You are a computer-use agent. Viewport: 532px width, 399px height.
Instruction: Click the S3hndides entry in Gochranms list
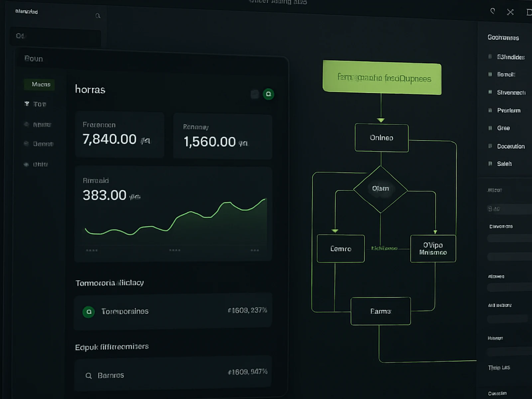[x=511, y=57]
